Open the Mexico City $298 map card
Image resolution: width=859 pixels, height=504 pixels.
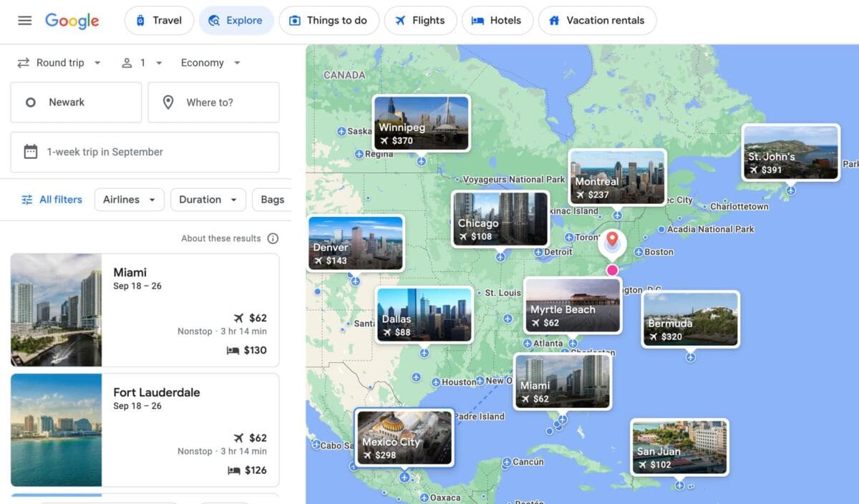coord(404,437)
